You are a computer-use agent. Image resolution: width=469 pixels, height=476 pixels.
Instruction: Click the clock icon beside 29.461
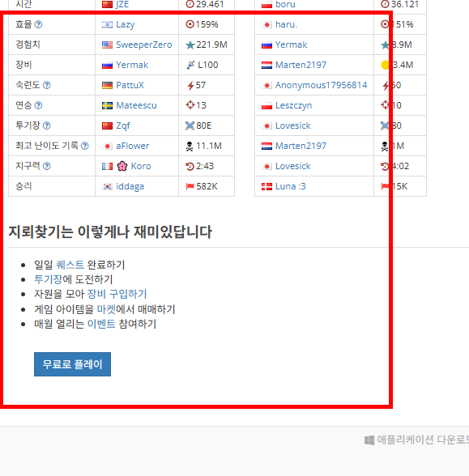[190, 4]
